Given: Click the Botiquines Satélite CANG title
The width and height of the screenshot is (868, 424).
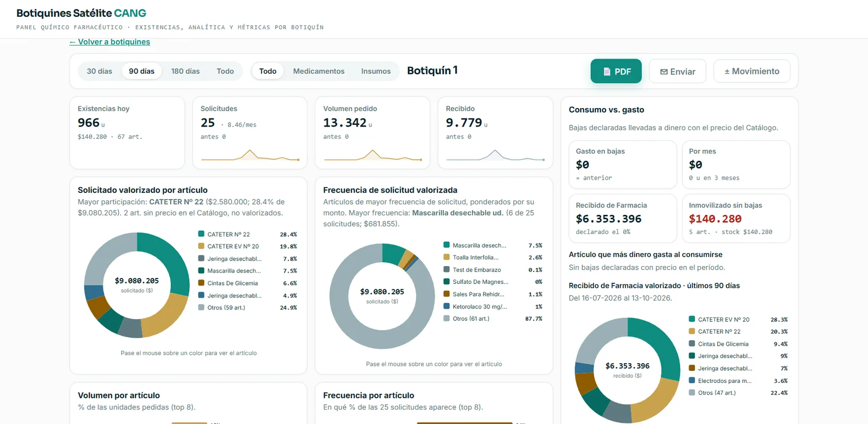Looking at the screenshot, I should (81, 13).
